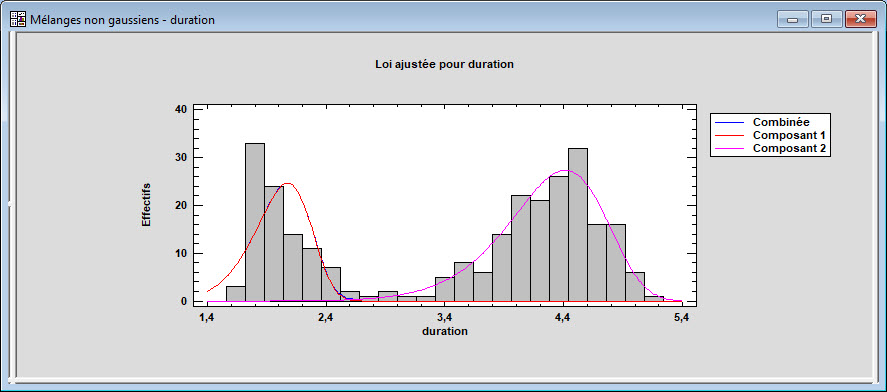Click the tallest histogram bar near 33
887x392 pixels.
pos(255,222)
